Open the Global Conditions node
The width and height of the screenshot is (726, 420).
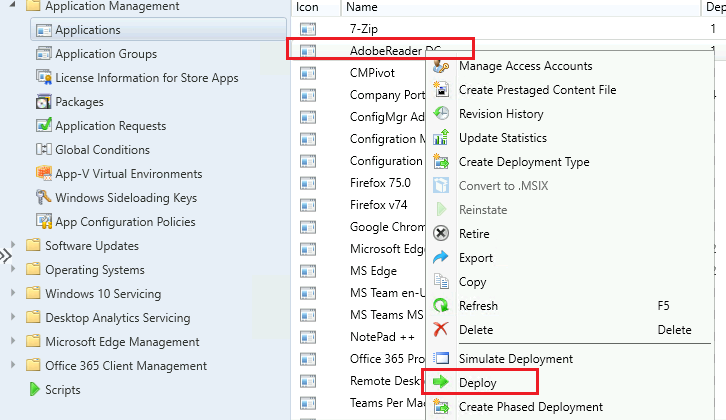pos(102,150)
